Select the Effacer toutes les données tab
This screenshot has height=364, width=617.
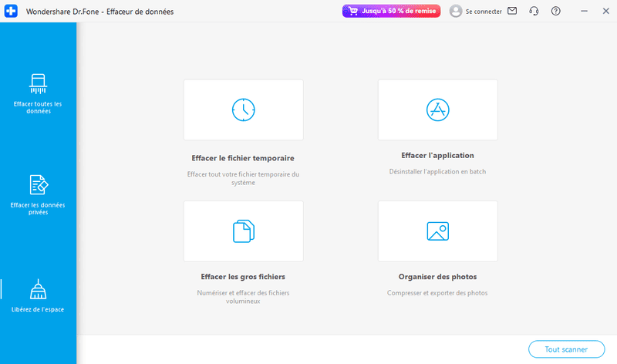point(38,93)
